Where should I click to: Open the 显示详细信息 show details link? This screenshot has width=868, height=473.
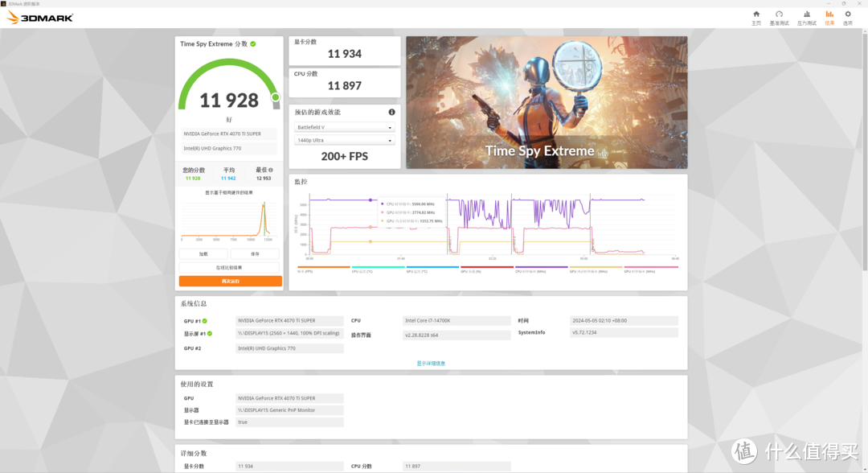[431, 364]
